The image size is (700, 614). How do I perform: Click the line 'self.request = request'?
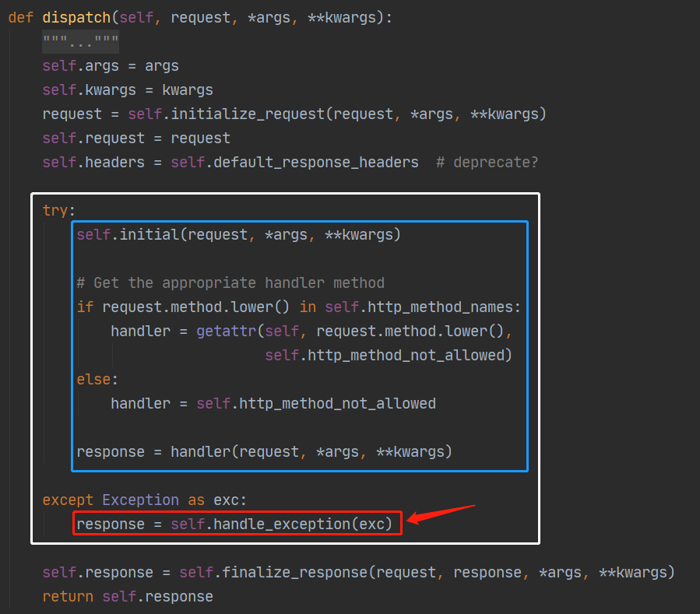click(136, 139)
